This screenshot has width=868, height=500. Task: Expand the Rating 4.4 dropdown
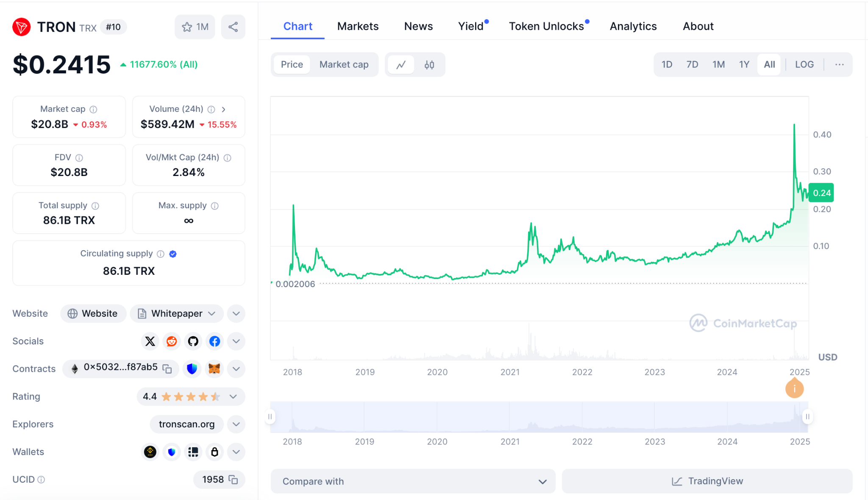click(191, 397)
